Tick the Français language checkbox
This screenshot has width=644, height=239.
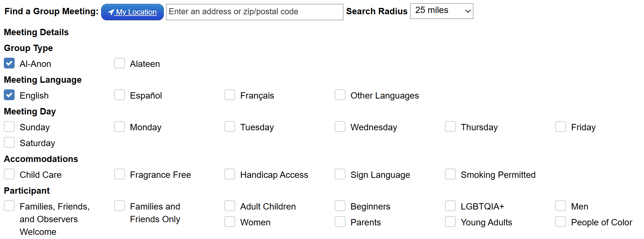click(x=230, y=95)
